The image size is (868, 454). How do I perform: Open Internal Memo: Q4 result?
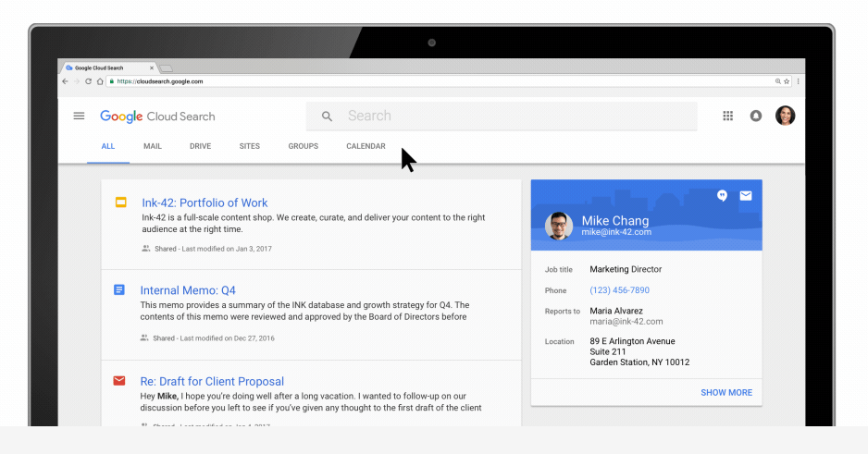pos(188,290)
